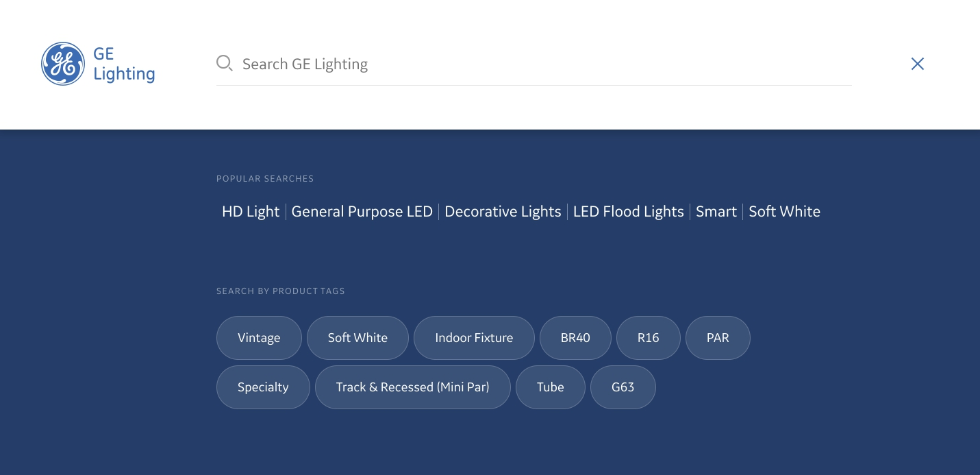Pick the PAR product tag
The width and height of the screenshot is (980, 475).
click(x=718, y=338)
